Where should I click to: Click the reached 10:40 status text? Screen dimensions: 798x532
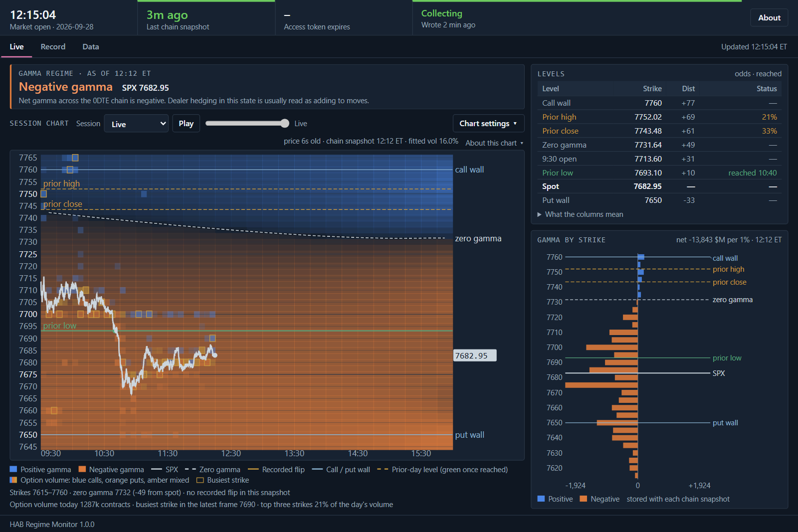click(752, 173)
